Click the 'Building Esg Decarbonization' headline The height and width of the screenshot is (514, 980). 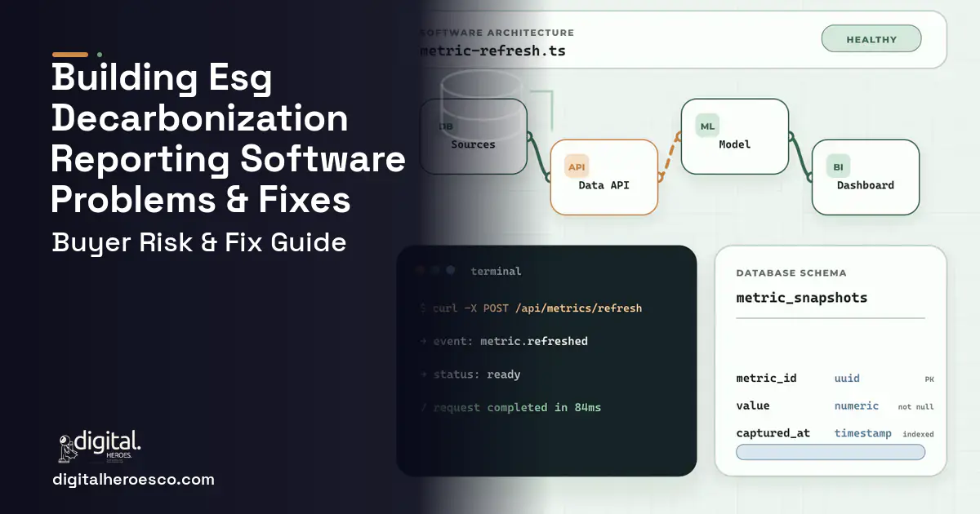tap(200, 99)
